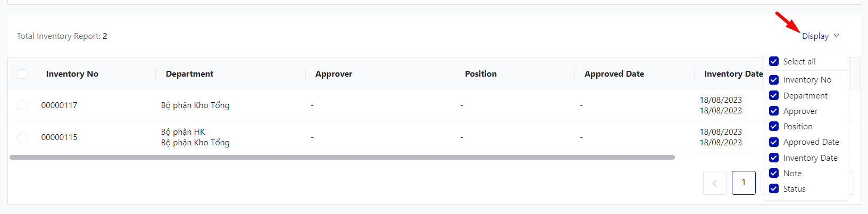Click page 1 pagination button

[744, 183]
